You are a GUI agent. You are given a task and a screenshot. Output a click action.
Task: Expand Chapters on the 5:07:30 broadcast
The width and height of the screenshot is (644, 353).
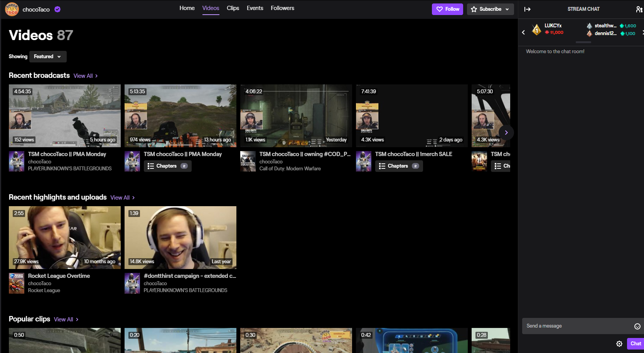tap(501, 166)
